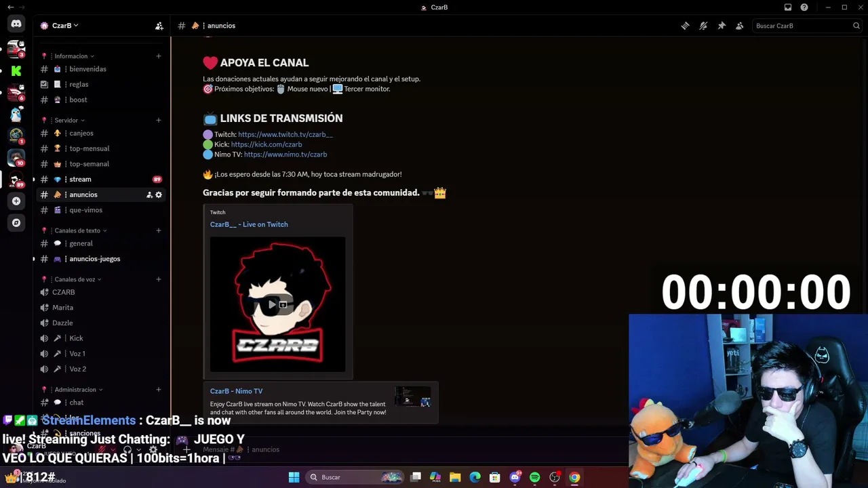The height and width of the screenshot is (488, 868).
Task: Open the Twitch link twitch.tv/czarb__
Action: tap(285, 135)
